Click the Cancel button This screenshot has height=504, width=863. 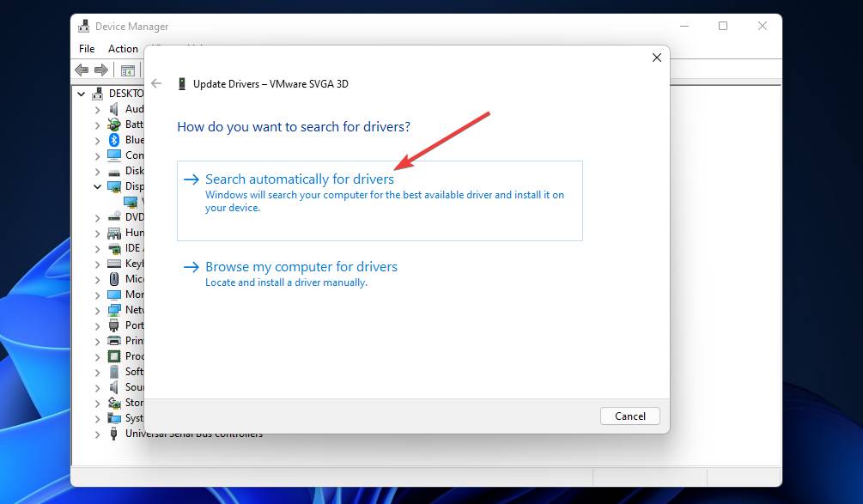tap(629, 416)
